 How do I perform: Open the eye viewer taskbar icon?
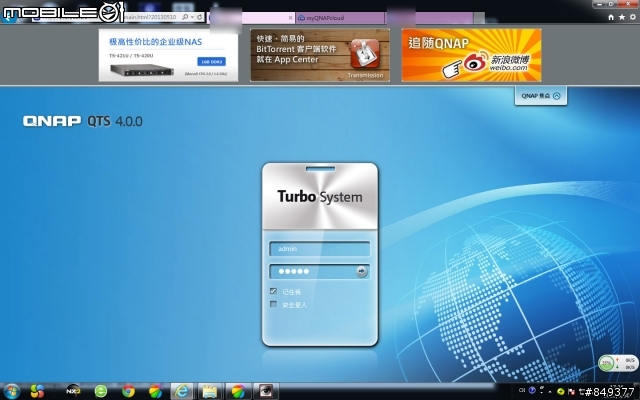266,391
